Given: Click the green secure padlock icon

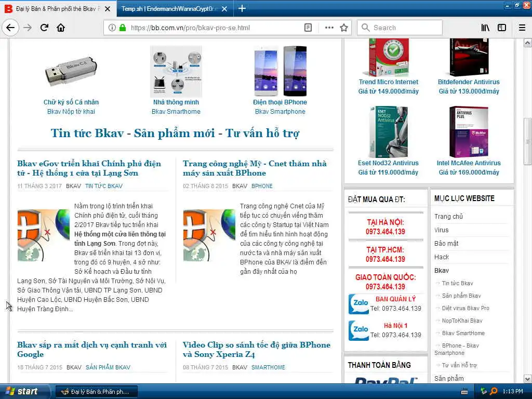Looking at the screenshot, I should [123, 28].
